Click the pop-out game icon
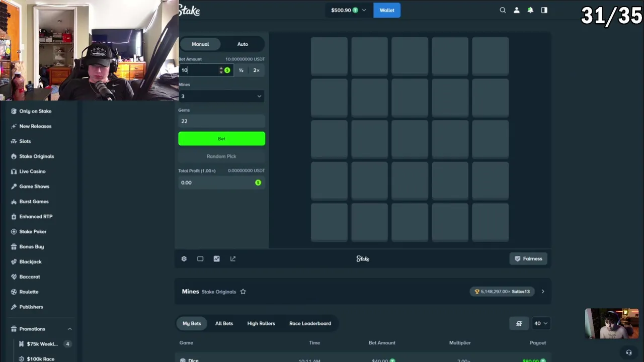 tap(233, 258)
